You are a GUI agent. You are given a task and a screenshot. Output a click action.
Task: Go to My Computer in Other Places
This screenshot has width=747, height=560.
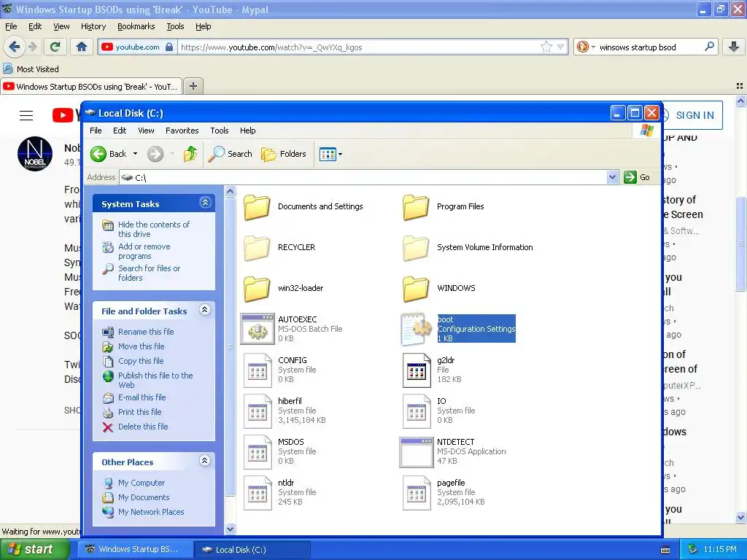click(x=142, y=483)
